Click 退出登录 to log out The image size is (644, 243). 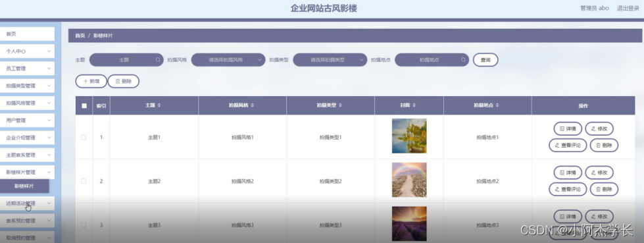628,8
